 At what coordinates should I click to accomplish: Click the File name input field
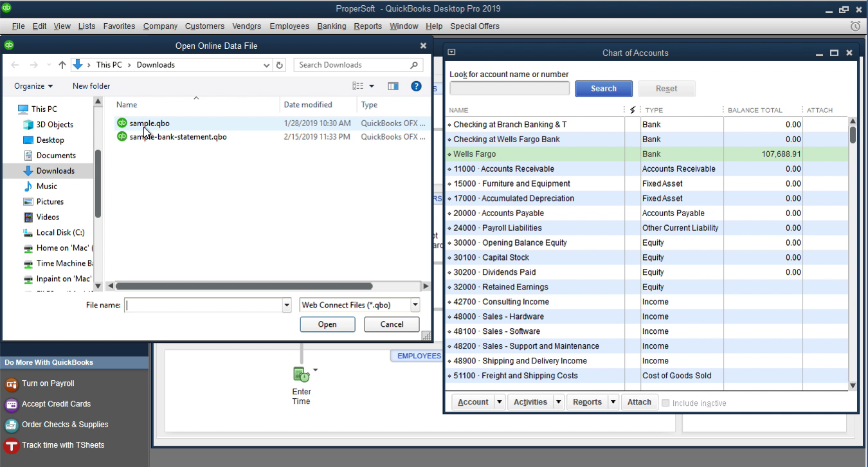(203, 306)
